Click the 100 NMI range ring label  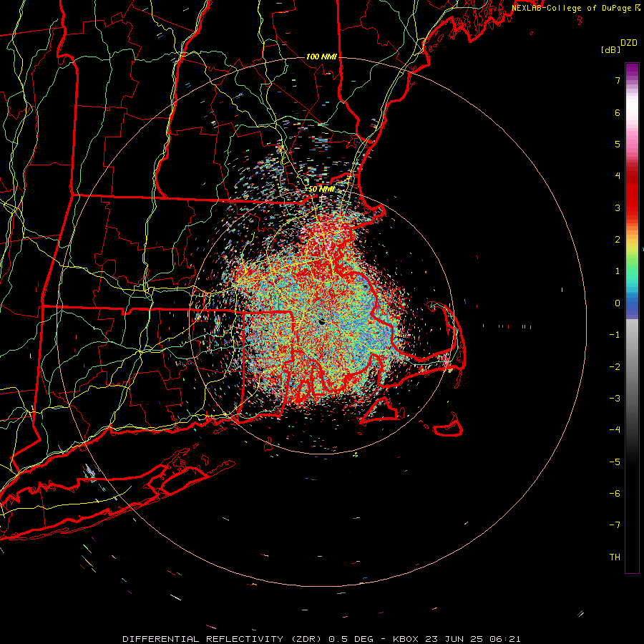tap(321, 57)
